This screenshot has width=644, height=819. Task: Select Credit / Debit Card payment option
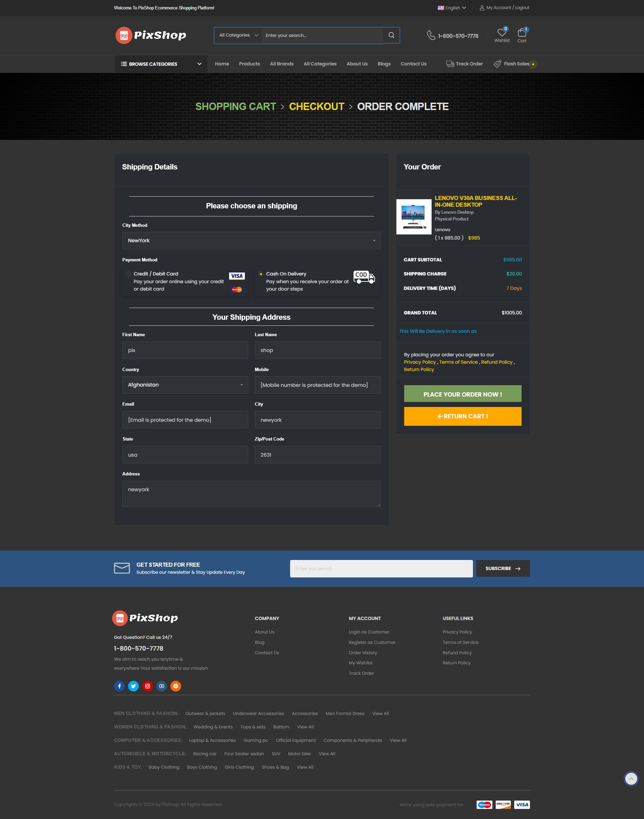pos(128,274)
